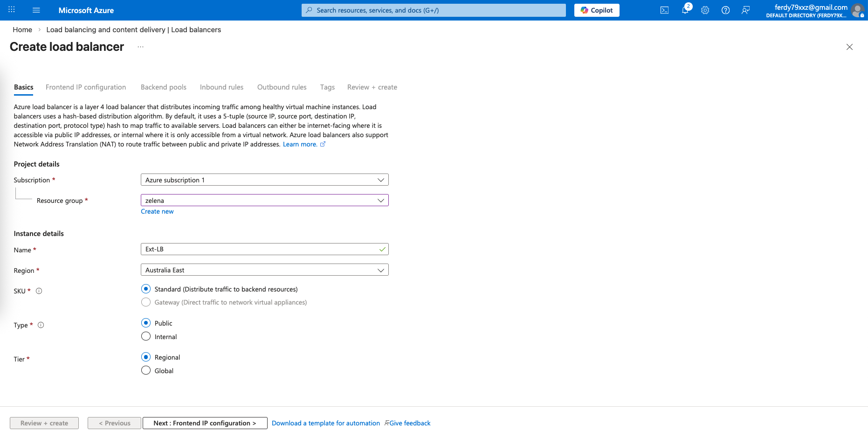Click Next: Frontend IP configuration button

click(205, 423)
